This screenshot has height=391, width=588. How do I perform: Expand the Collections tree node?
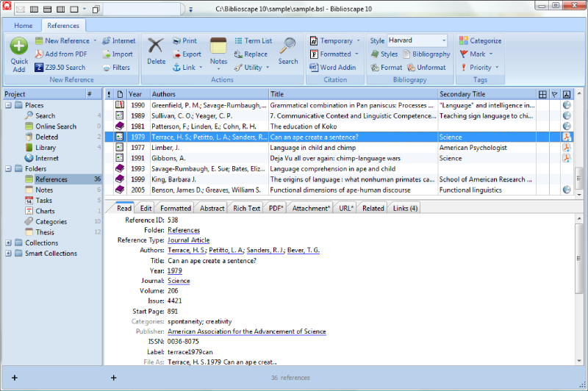[8, 243]
